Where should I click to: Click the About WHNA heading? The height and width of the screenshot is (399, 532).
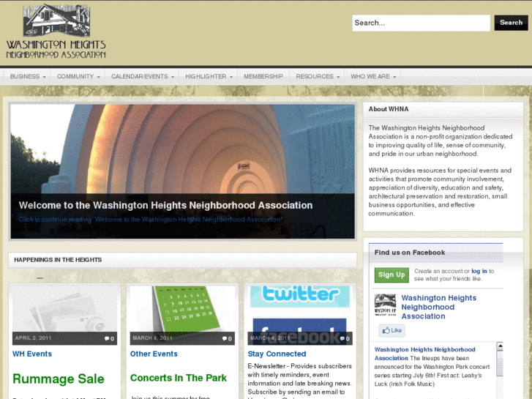click(389, 109)
